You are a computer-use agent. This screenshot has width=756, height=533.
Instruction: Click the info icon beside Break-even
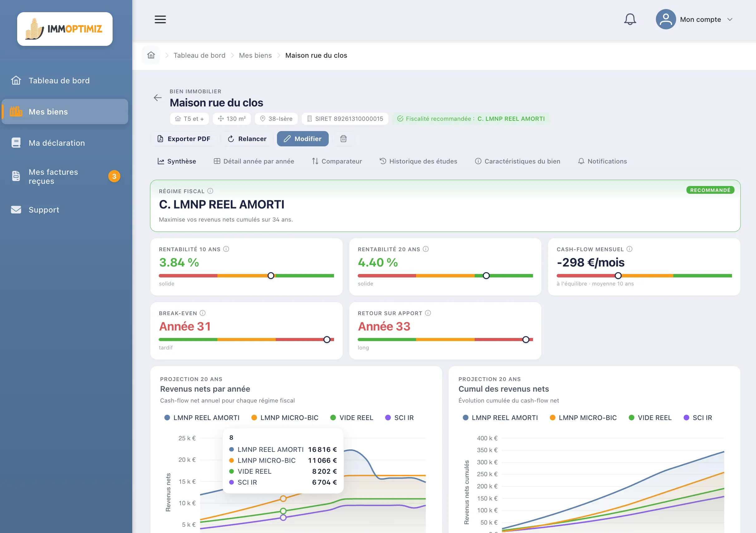[x=202, y=313]
